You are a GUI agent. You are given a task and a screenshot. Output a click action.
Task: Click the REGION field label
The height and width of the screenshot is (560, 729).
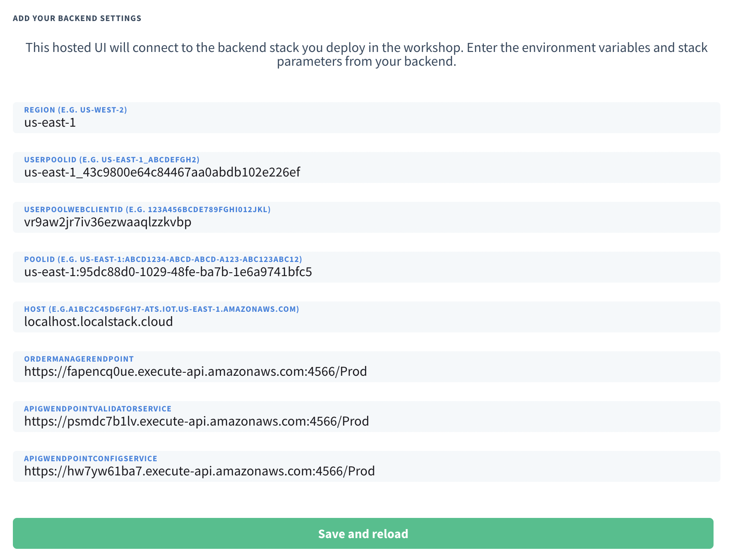(76, 110)
